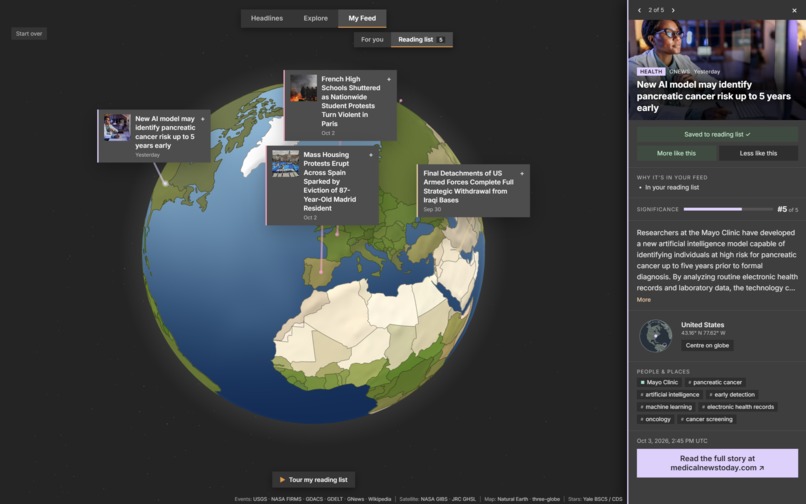The width and height of the screenshot is (806, 504).
Task: Click the North America marker pin on globe
Action: (x=166, y=183)
